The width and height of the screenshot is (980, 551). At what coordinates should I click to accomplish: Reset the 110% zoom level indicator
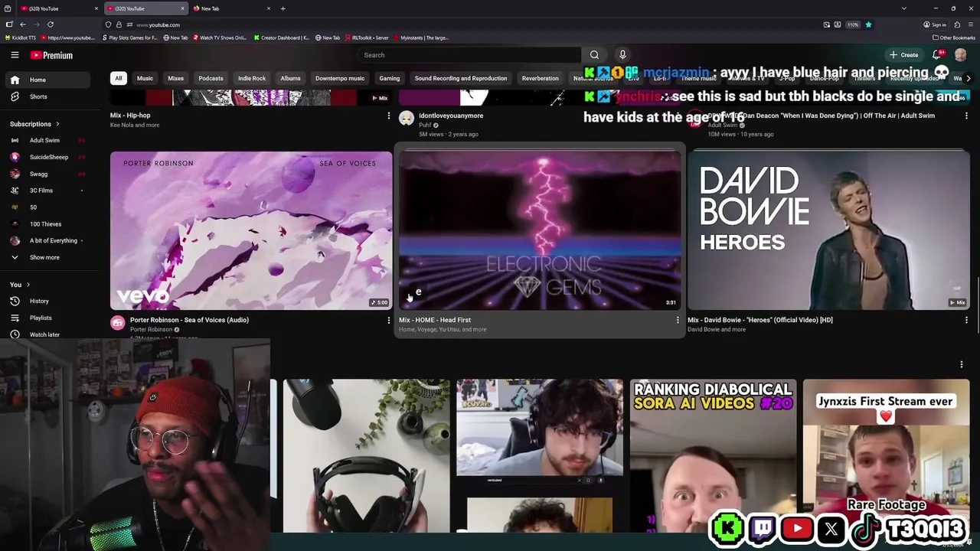[x=853, y=24]
